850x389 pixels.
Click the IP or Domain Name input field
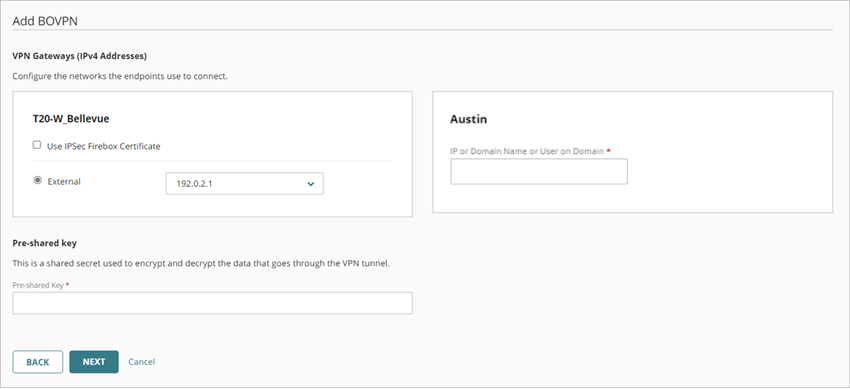pos(539,172)
